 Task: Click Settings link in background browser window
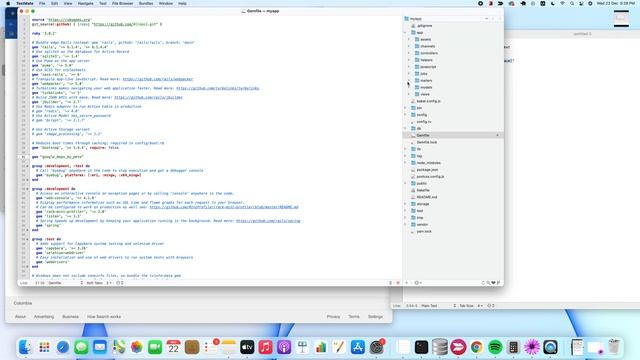tap(375, 317)
